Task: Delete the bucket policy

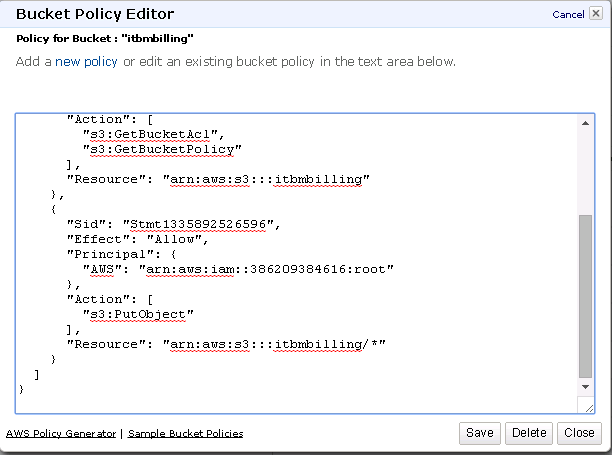Action: click(529, 433)
